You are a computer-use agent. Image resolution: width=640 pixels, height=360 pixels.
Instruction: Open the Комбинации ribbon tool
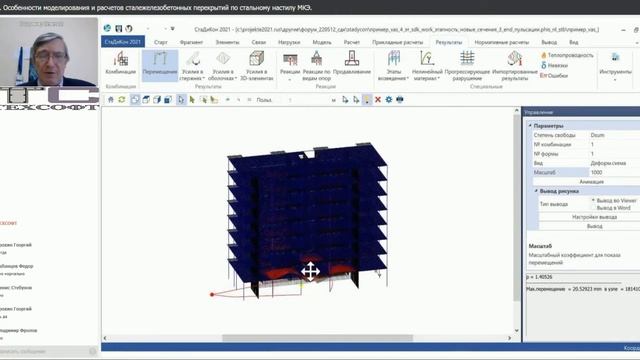120,64
